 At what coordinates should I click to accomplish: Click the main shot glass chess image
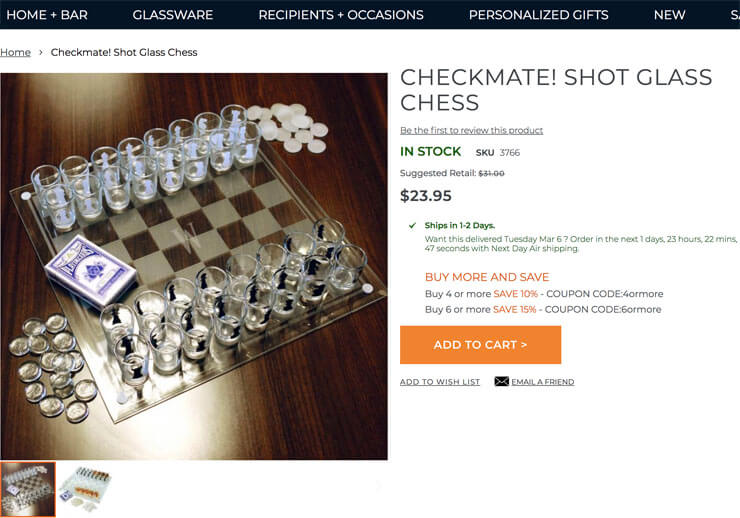pyautogui.click(x=194, y=266)
